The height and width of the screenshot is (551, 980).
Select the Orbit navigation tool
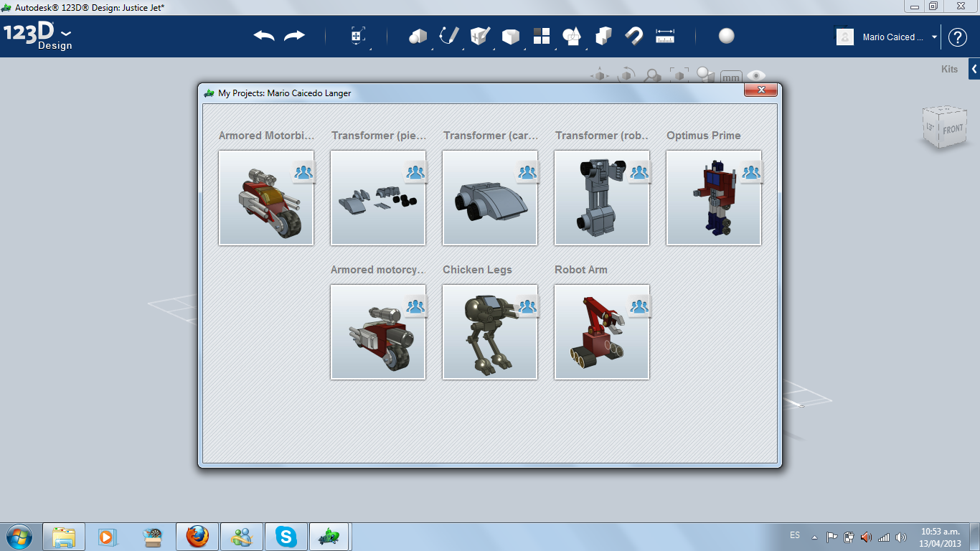click(626, 75)
